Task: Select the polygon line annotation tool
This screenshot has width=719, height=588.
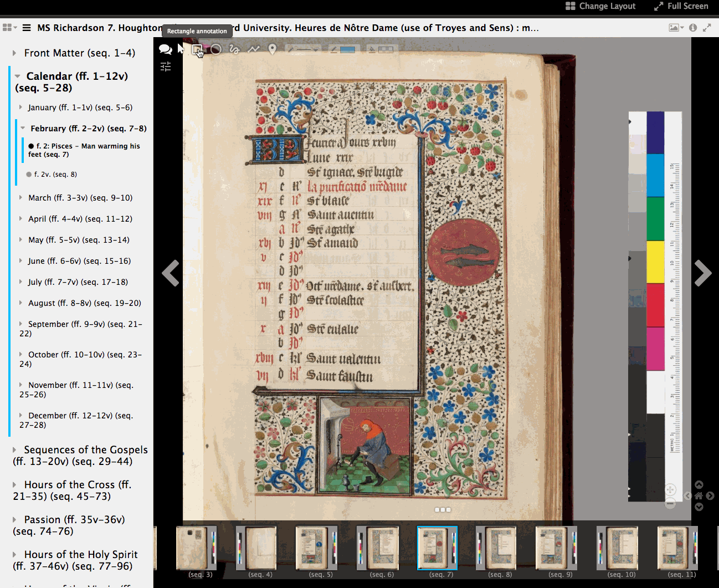Action: click(x=254, y=49)
